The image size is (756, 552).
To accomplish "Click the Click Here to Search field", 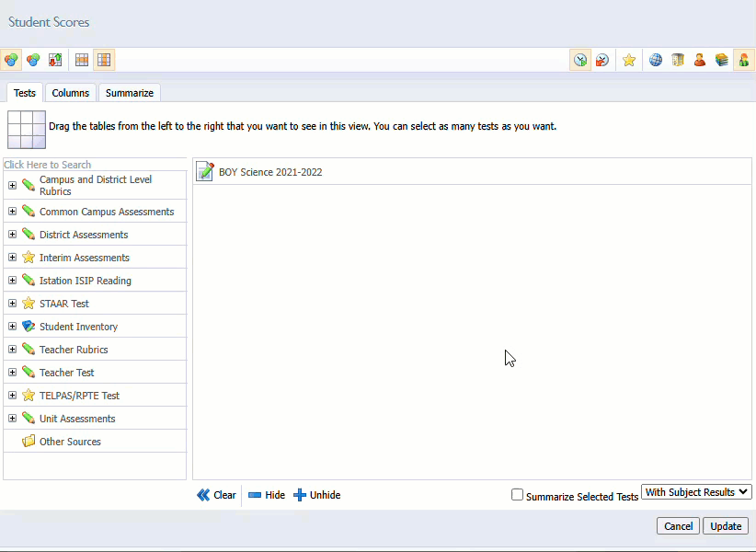I will tap(95, 165).
